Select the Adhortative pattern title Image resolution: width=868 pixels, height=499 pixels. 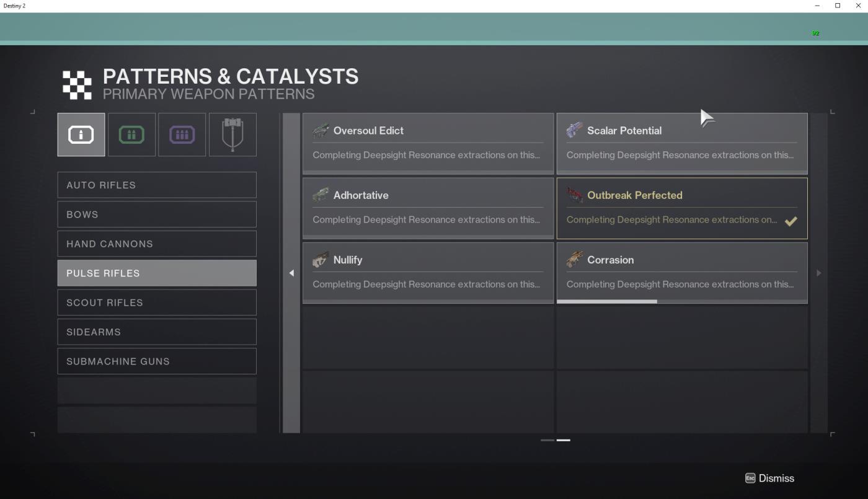(x=361, y=195)
